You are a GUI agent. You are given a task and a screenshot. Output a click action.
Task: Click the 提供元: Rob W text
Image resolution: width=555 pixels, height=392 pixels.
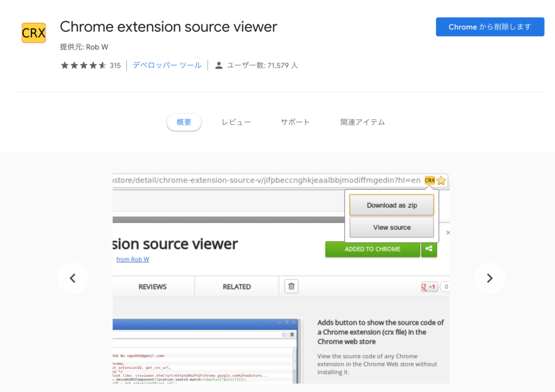point(84,47)
